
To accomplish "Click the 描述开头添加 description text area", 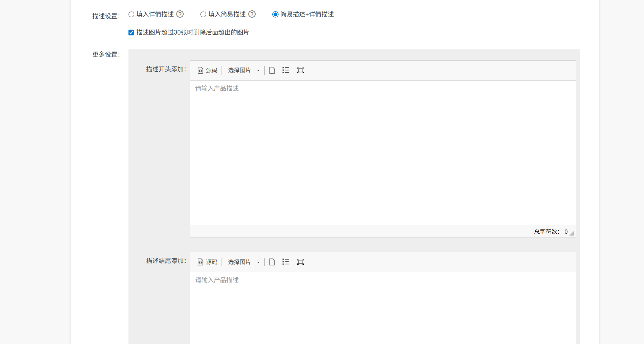I will pyautogui.click(x=383, y=152).
